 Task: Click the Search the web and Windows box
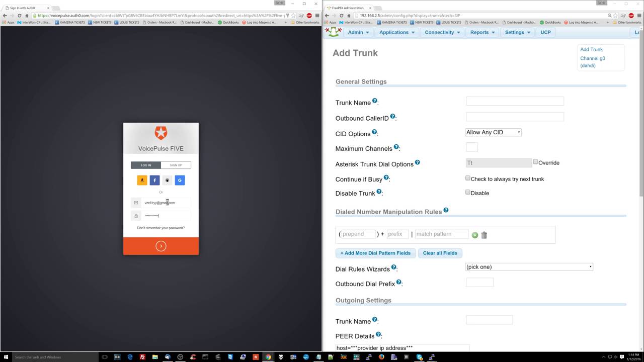[55, 357]
